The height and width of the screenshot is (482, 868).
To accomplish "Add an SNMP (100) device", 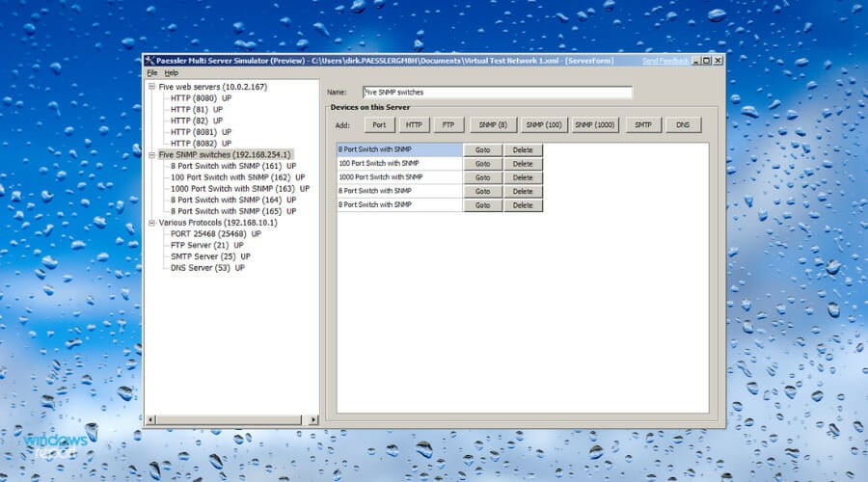I will tap(544, 125).
